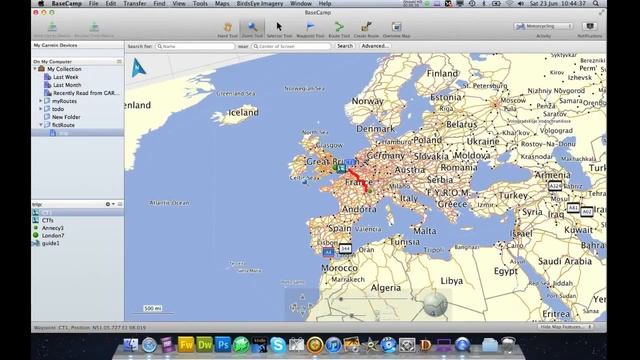The height and width of the screenshot is (360, 640).
Task: Click the globe 3D view control
Action: coord(435,304)
